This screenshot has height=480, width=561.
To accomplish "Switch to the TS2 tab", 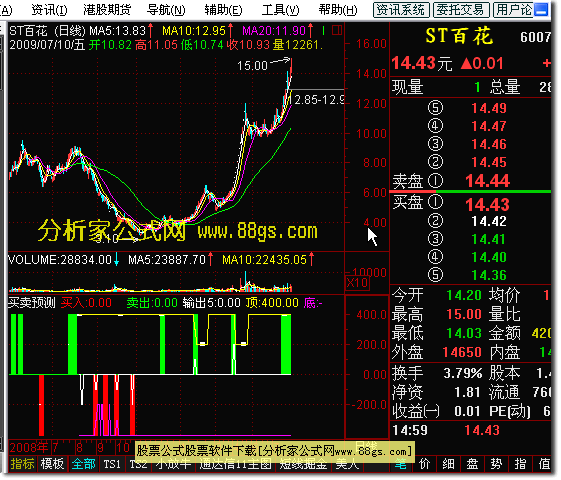I will pyautogui.click(x=138, y=465).
